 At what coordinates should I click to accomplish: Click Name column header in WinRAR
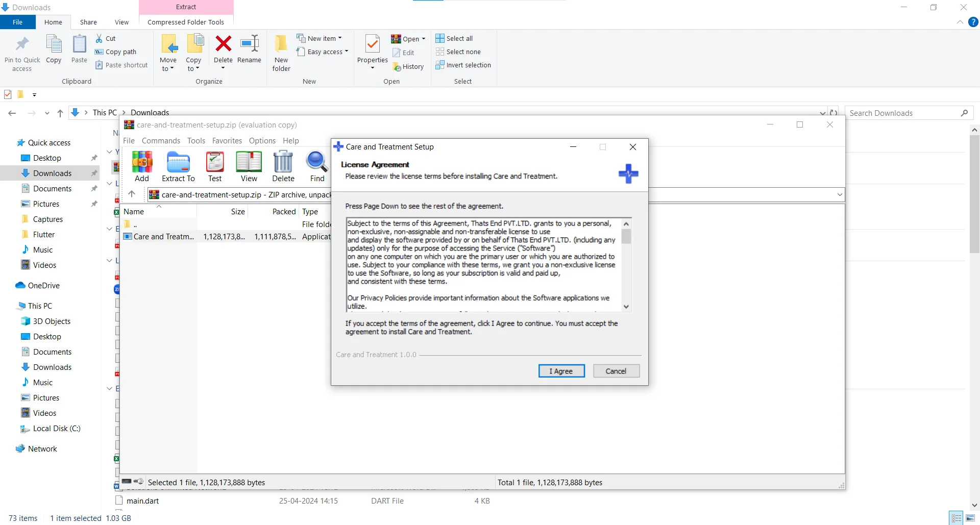click(159, 211)
